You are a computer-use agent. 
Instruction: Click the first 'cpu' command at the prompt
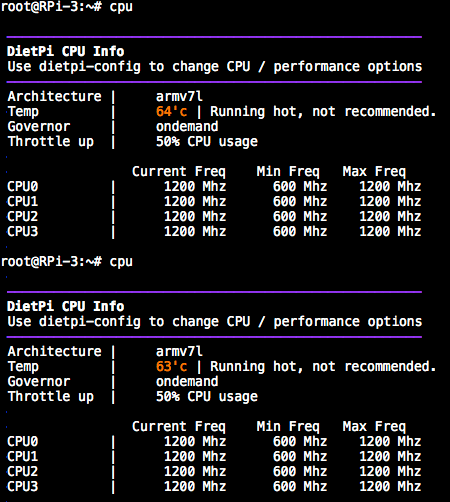point(121,7)
